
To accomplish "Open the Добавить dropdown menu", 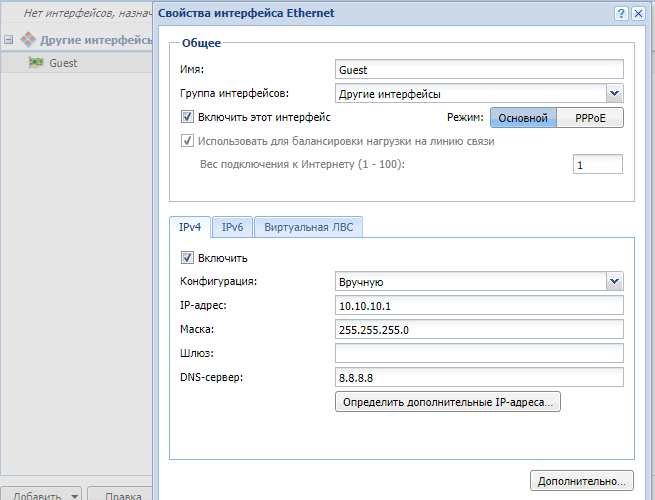I will pos(75,495).
